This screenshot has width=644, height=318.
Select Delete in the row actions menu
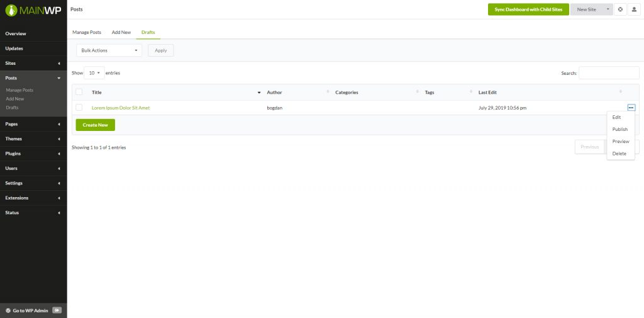619,154
